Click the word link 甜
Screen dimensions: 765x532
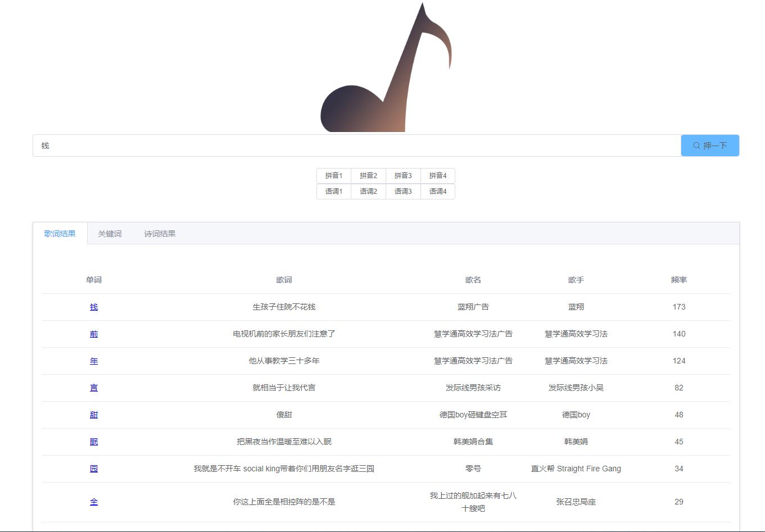click(93, 415)
